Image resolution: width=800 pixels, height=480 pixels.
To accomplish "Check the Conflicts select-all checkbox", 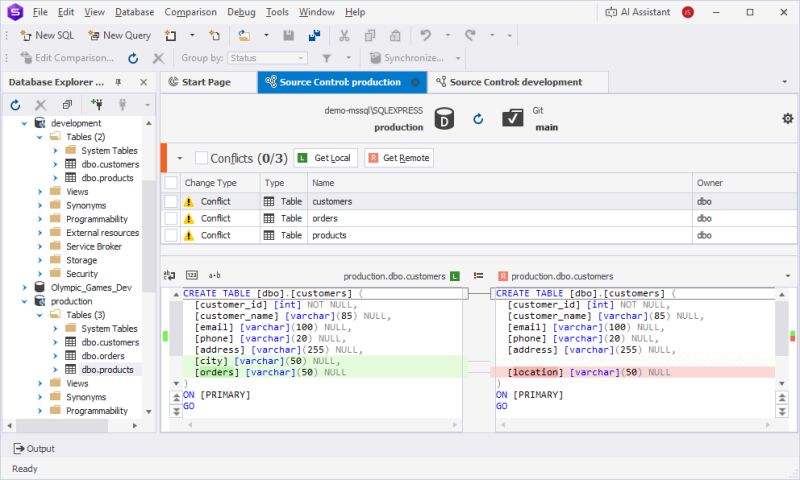I will coord(202,158).
